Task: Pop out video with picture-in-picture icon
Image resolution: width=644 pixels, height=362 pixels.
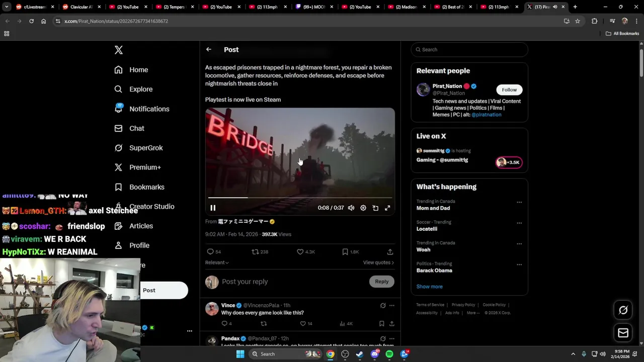Action: pyautogui.click(x=375, y=208)
